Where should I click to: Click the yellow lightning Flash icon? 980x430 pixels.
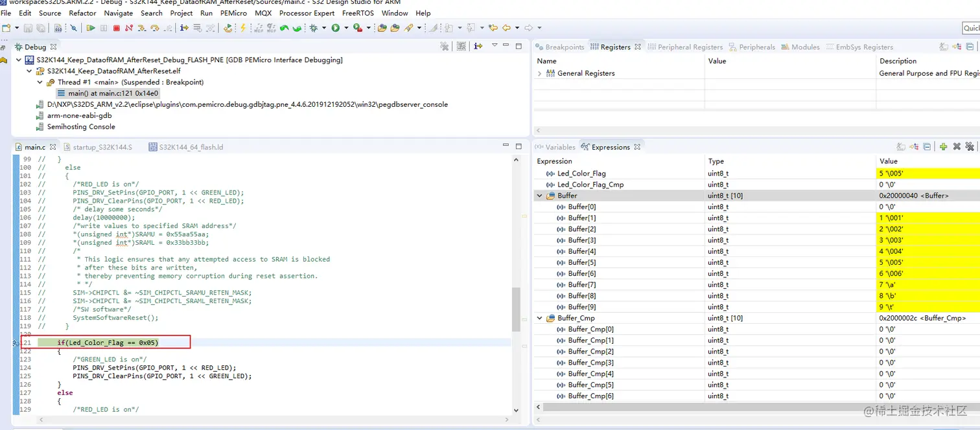[243, 28]
